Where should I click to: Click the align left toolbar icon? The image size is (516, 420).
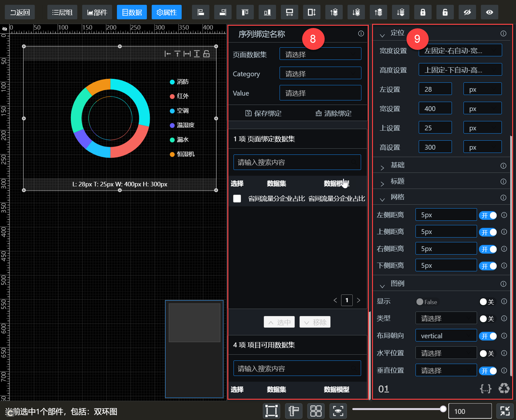pyautogui.click(x=201, y=12)
